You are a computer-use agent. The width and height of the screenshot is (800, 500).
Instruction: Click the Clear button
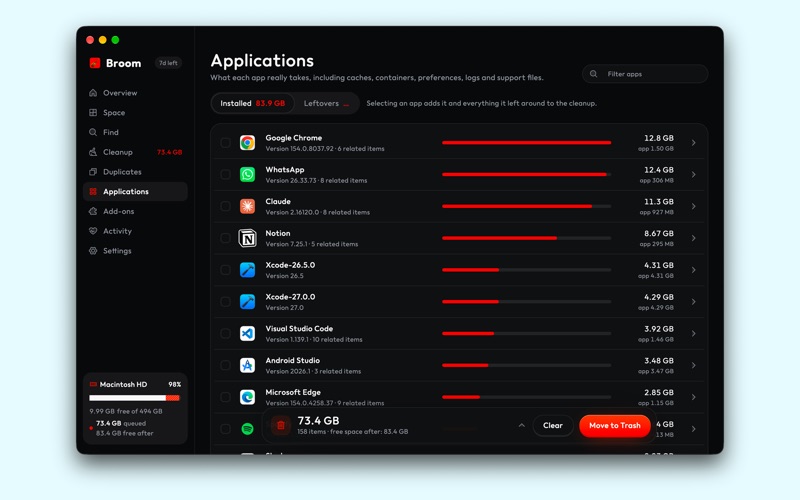pos(553,426)
